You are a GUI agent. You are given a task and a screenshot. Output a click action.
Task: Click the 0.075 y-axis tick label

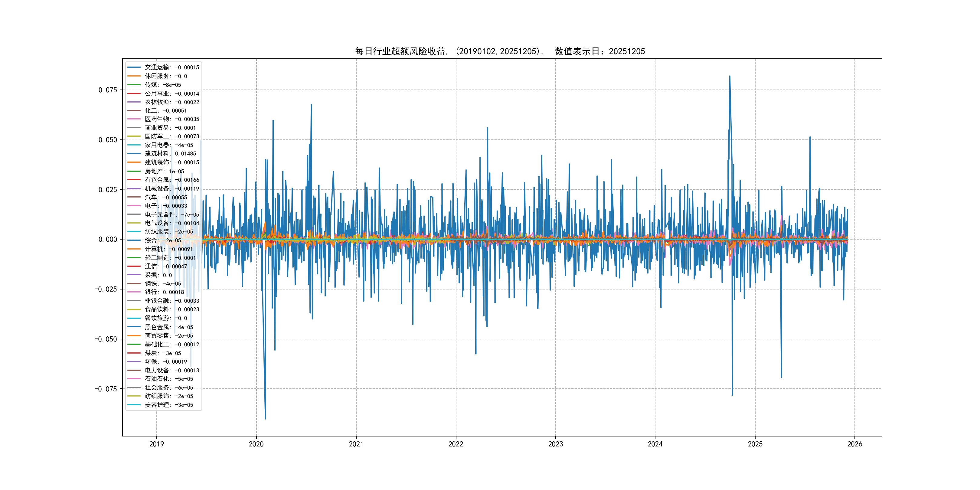(108, 90)
